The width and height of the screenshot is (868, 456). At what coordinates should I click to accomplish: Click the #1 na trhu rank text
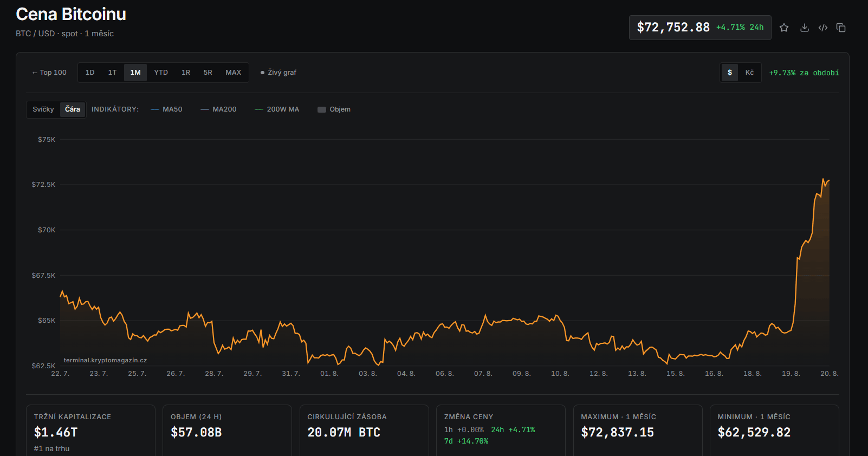tap(51, 448)
